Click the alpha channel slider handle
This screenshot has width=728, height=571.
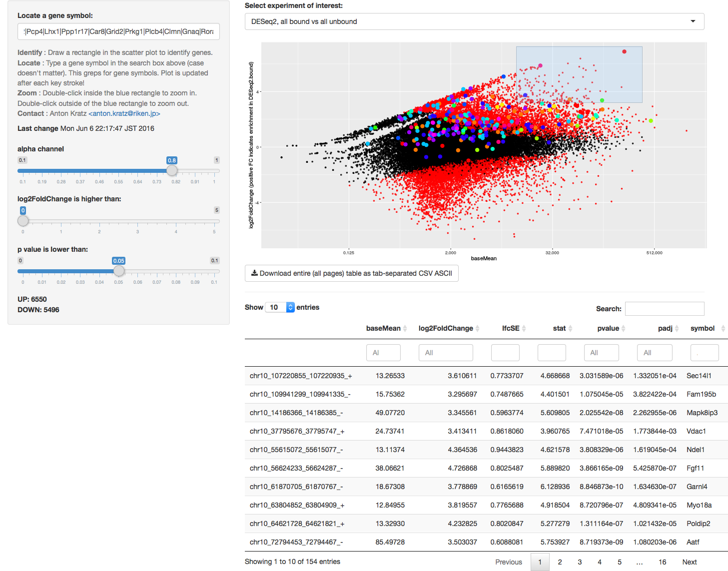172,170
